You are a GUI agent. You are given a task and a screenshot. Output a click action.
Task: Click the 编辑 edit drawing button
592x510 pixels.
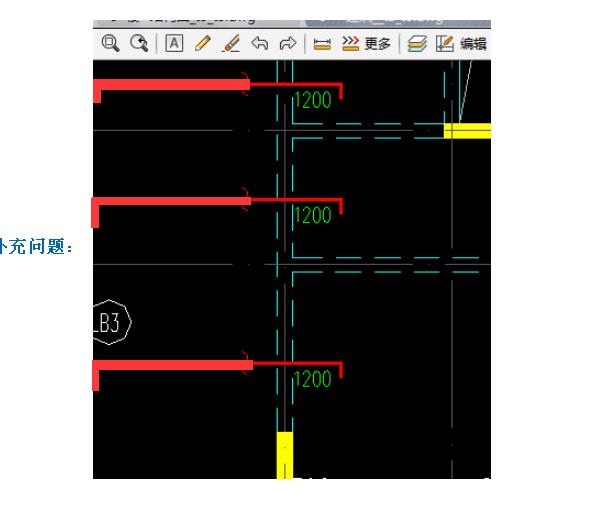[x=461, y=44]
